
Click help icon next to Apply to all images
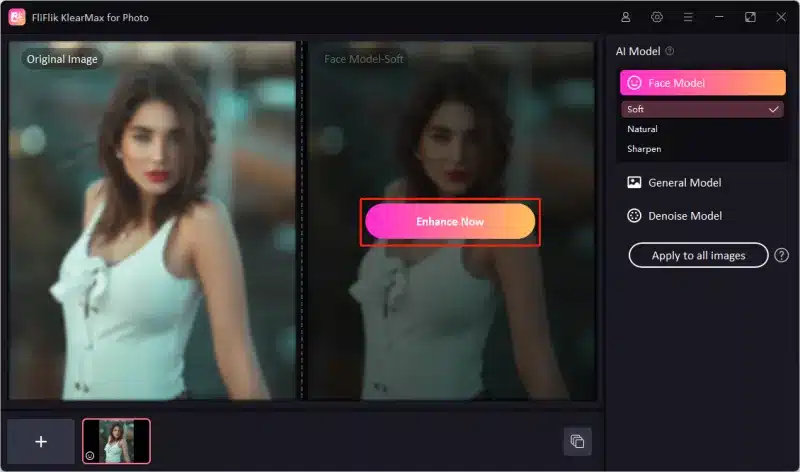point(782,256)
